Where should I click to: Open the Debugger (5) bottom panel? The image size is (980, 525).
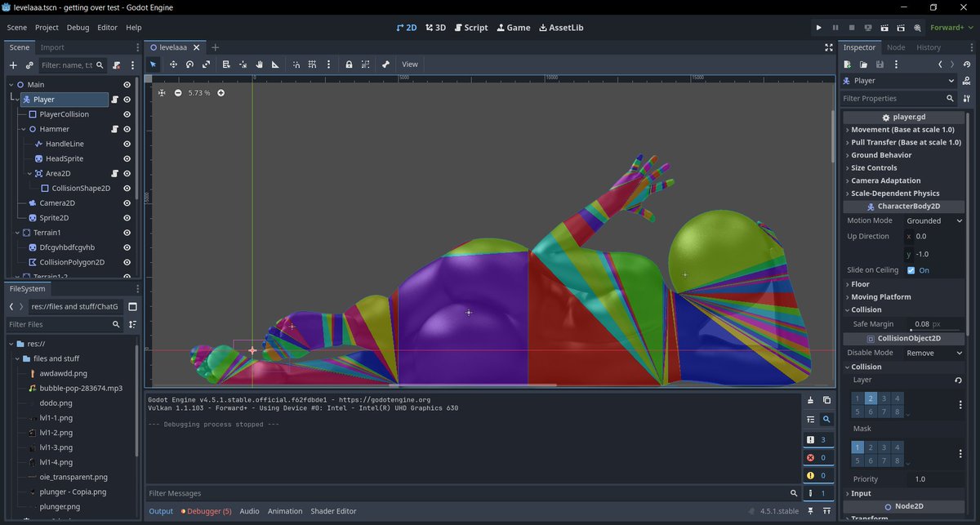point(206,511)
